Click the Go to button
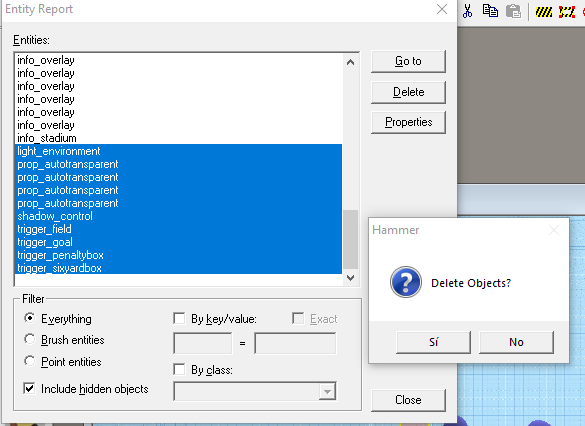Viewport: 585px width, 426px height. point(408,61)
